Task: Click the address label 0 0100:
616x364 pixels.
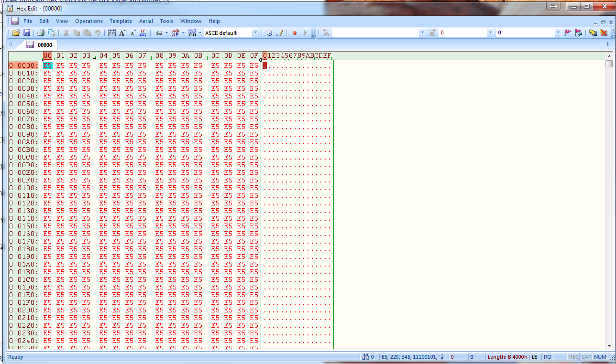Action: pyautogui.click(x=23, y=188)
